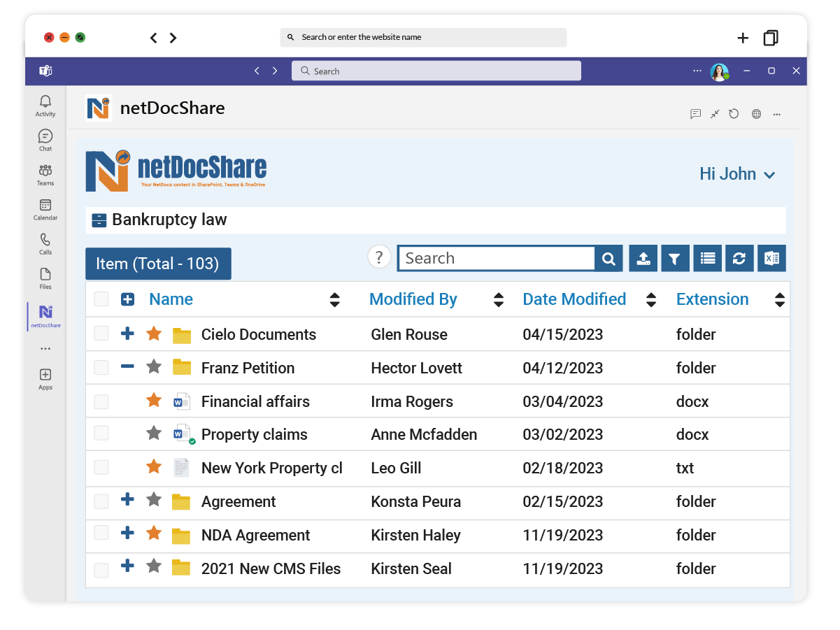Expand the 2021 New CMS Files folder
The image size is (840, 630).
click(x=127, y=566)
